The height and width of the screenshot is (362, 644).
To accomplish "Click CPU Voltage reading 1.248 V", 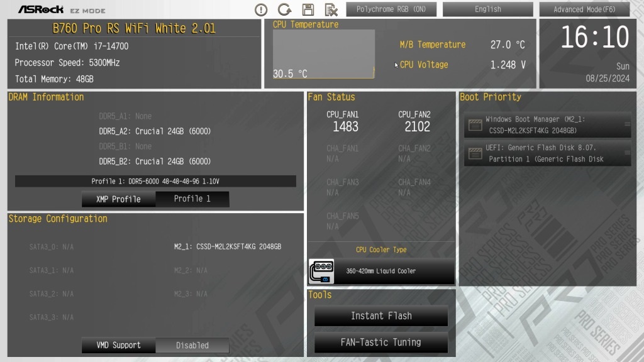I will tap(508, 65).
